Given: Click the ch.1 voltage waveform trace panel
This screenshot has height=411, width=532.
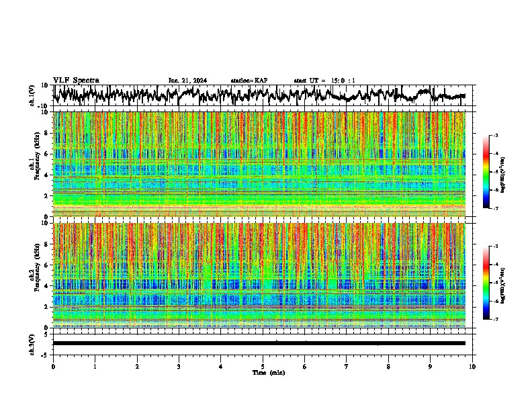Looking at the screenshot, I should pyautogui.click(x=263, y=95).
